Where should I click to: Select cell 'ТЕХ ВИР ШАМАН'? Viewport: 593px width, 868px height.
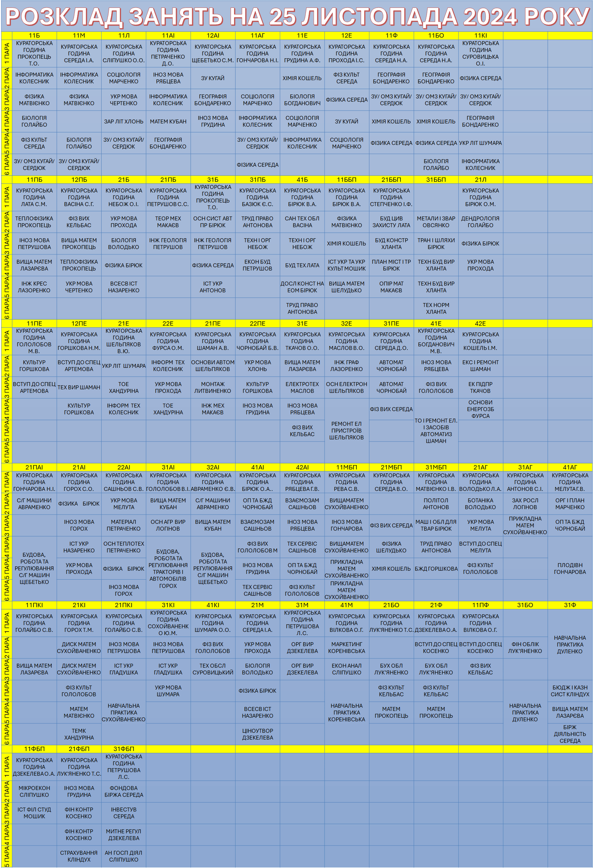(79, 387)
